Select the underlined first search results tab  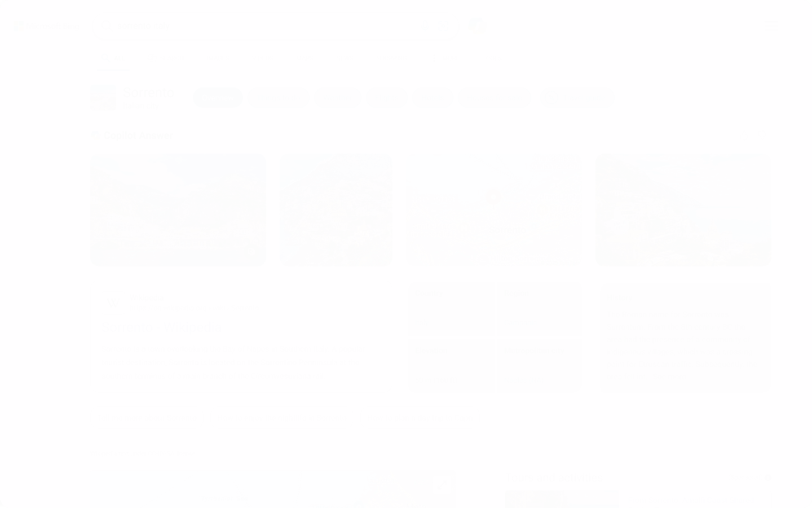114,58
